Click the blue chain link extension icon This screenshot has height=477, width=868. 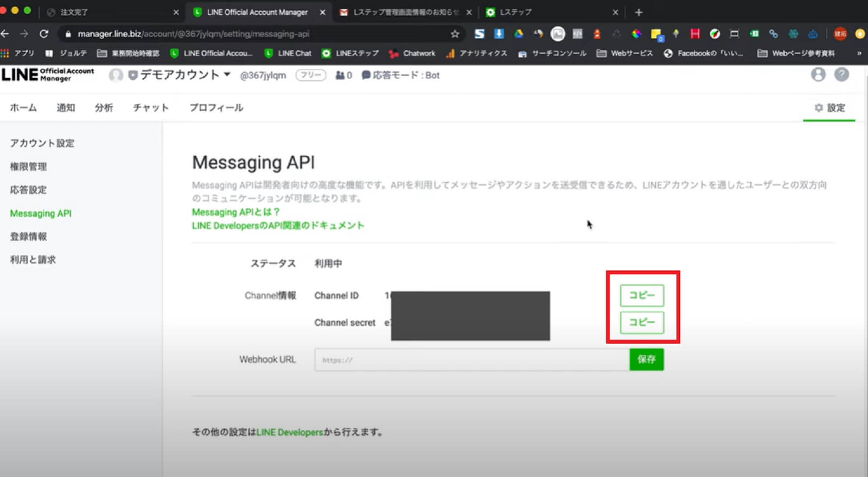[773, 34]
